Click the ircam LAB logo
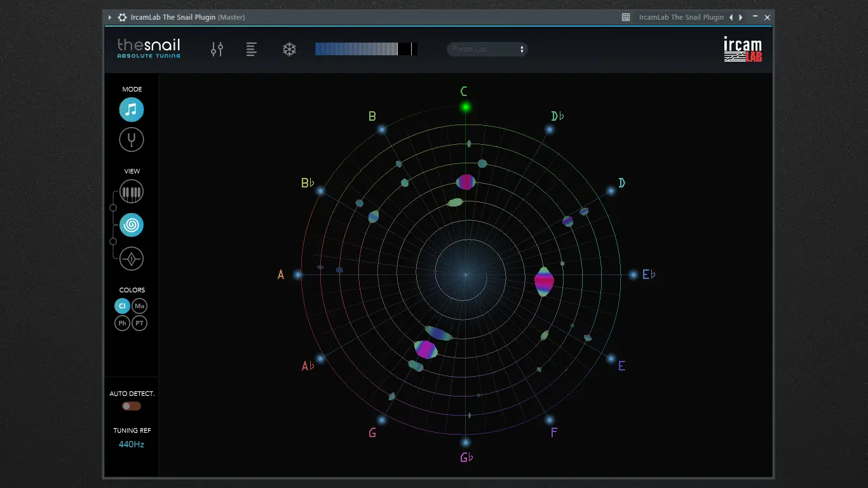The height and width of the screenshot is (488, 868). click(743, 49)
